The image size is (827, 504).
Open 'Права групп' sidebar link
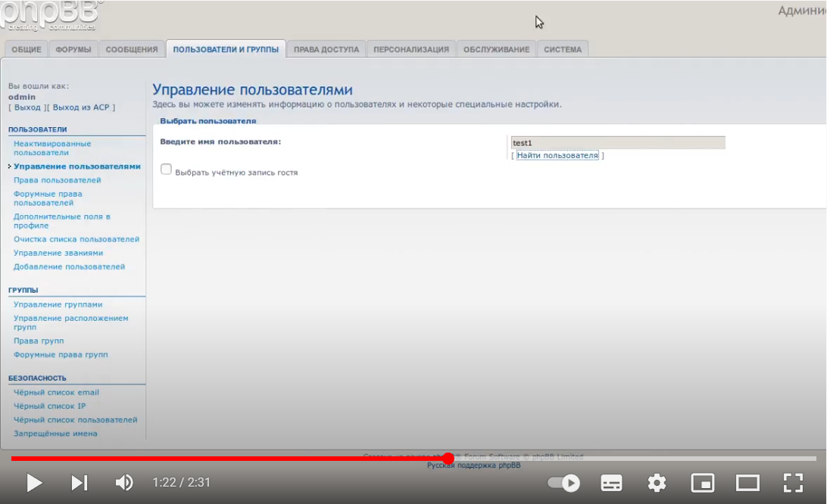(39, 341)
